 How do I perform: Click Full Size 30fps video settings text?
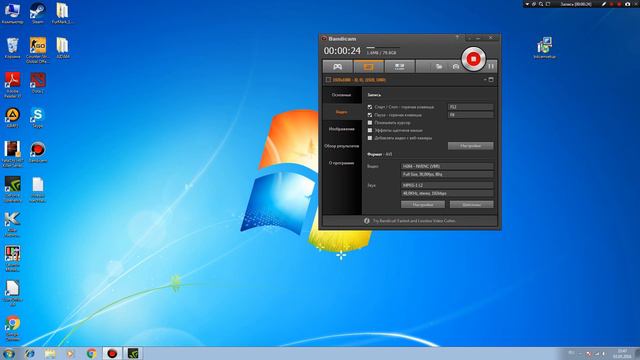click(422, 174)
